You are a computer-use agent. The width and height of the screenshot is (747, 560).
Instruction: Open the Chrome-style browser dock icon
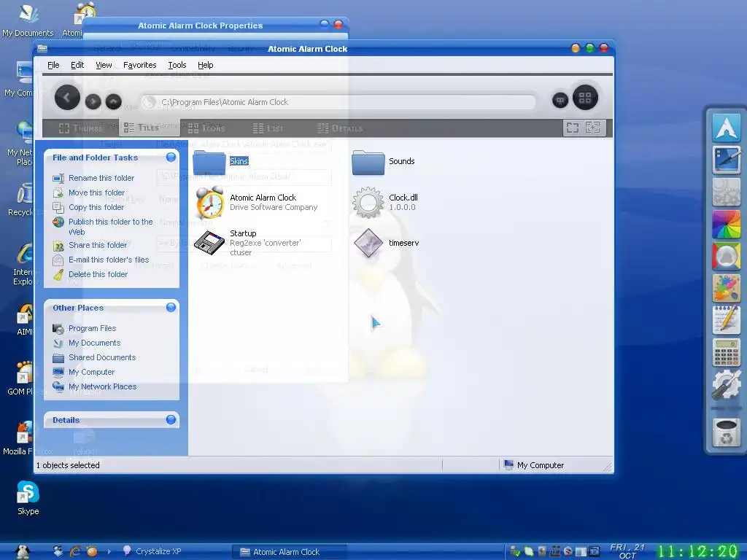point(726,256)
